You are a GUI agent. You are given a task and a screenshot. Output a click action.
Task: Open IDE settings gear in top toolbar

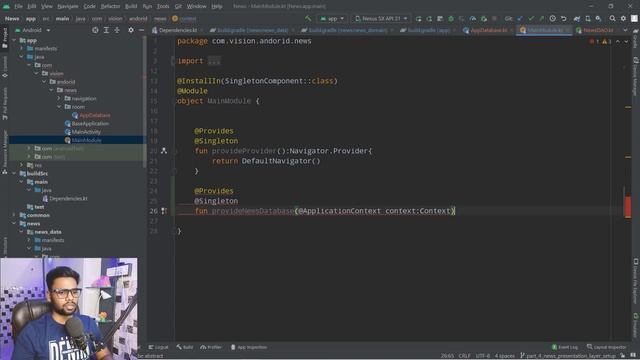(623, 18)
